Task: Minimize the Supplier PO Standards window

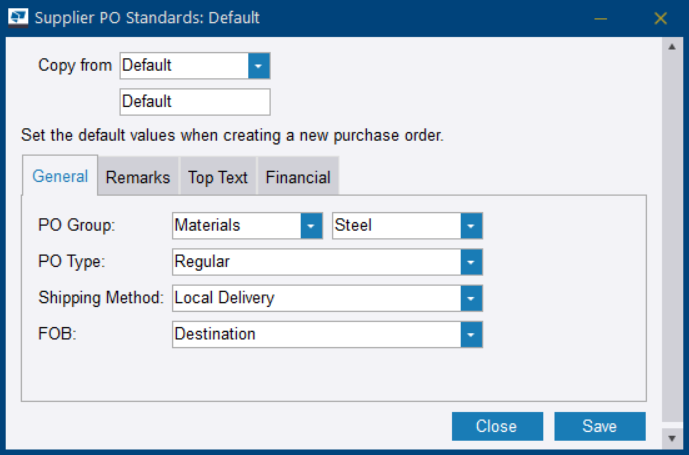Action: click(x=600, y=18)
